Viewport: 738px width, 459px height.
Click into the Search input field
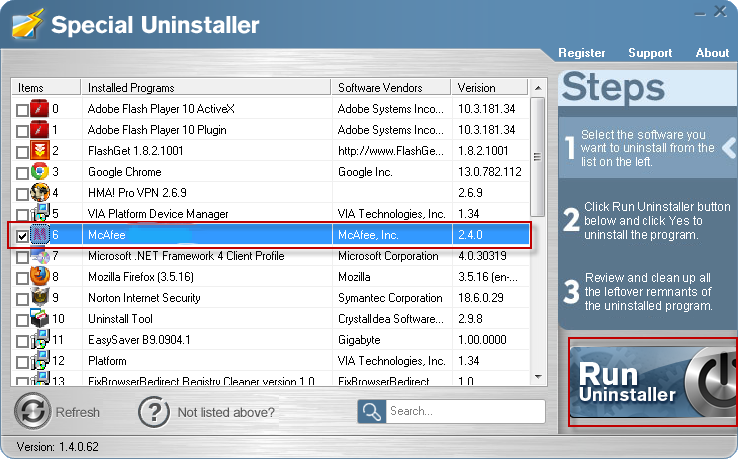(x=465, y=411)
